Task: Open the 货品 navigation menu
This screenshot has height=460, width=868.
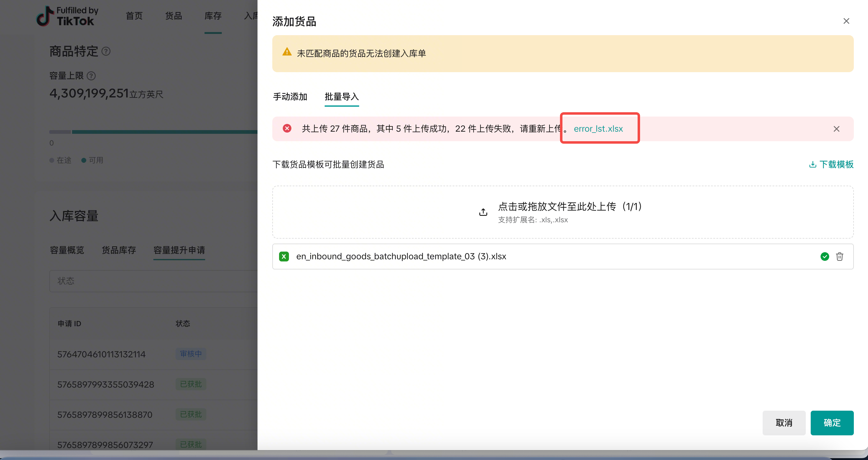Action: click(x=173, y=16)
